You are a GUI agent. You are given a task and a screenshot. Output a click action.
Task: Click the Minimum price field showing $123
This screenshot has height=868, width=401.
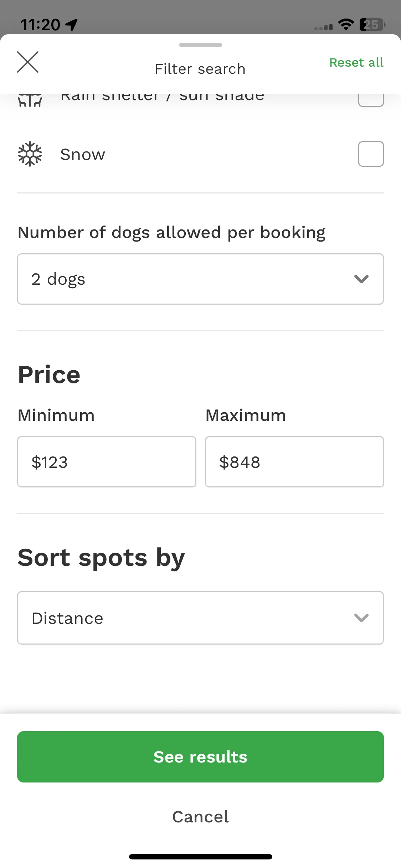point(107,462)
